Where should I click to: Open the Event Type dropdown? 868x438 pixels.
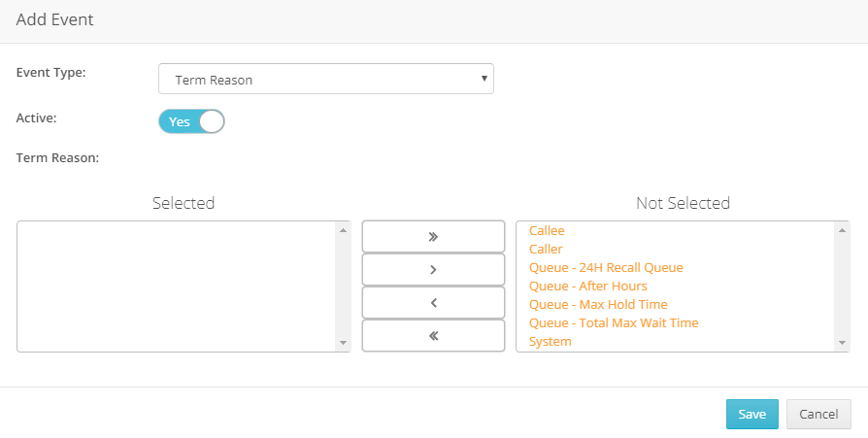[325, 80]
